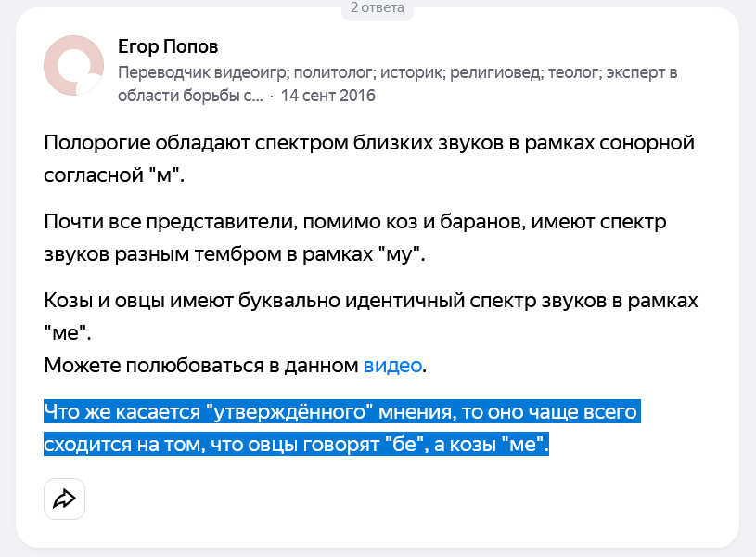Open the author name Егор Попов
Screen dimensions: 756x557
coord(168,46)
